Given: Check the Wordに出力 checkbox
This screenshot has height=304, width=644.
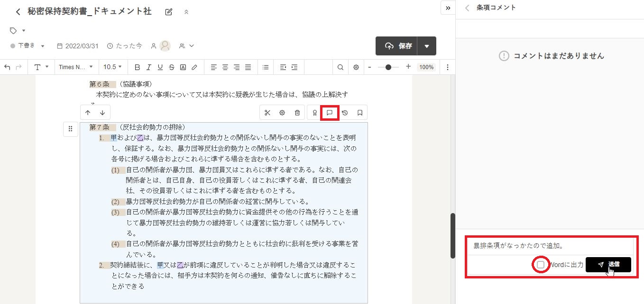Looking at the screenshot, I should coord(541,265).
